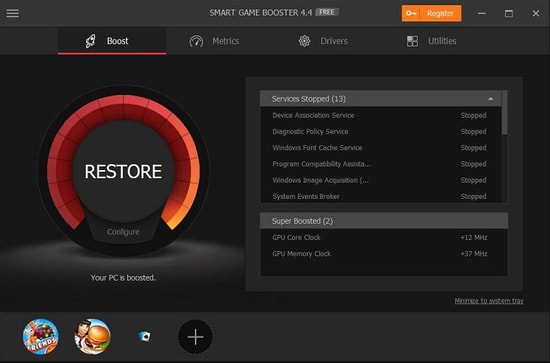Click Stopped status for System Events Broker
Viewport: 550px width, 363px height.
pos(473,196)
